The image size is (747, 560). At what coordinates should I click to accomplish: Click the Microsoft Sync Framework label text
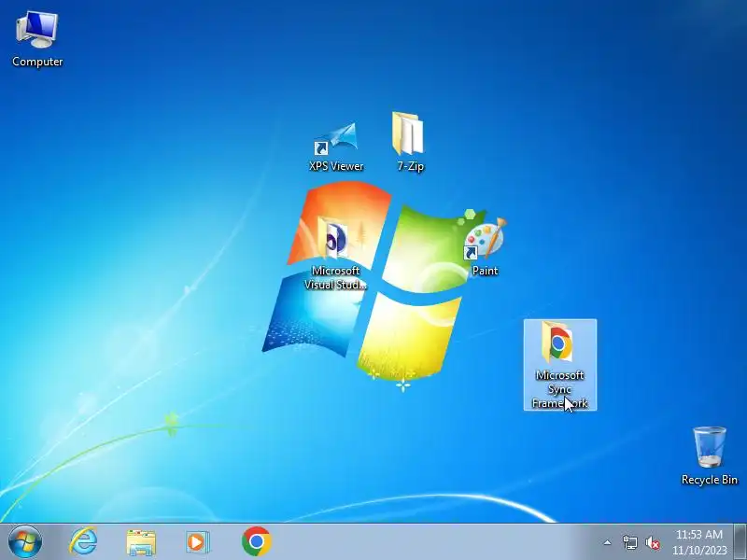(x=559, y=389)
